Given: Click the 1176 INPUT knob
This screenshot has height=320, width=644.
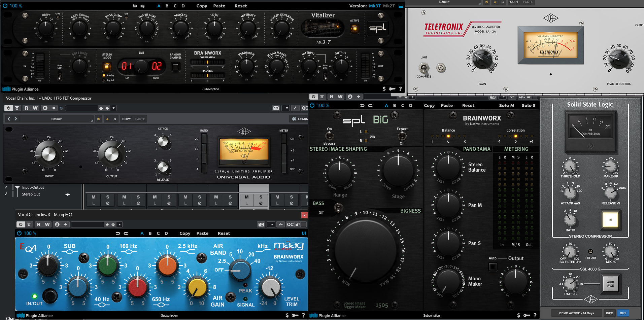Looking at the screenshot, I should (x=49, y=154).
